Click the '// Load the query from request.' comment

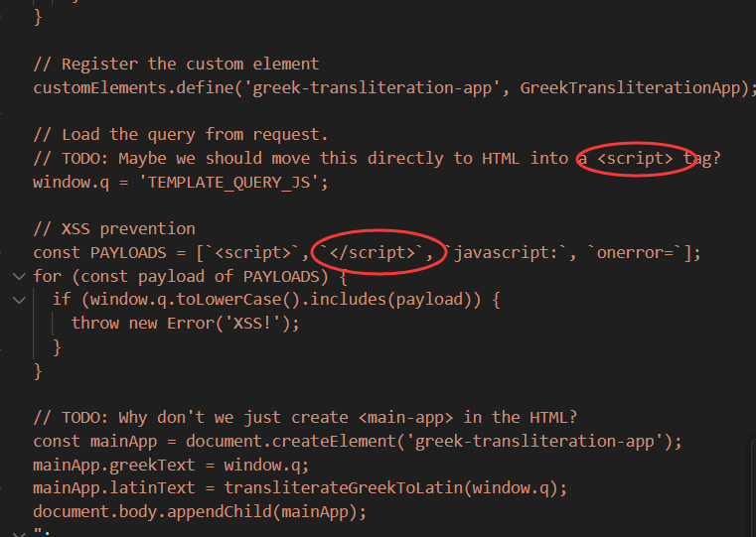point(181,134)
